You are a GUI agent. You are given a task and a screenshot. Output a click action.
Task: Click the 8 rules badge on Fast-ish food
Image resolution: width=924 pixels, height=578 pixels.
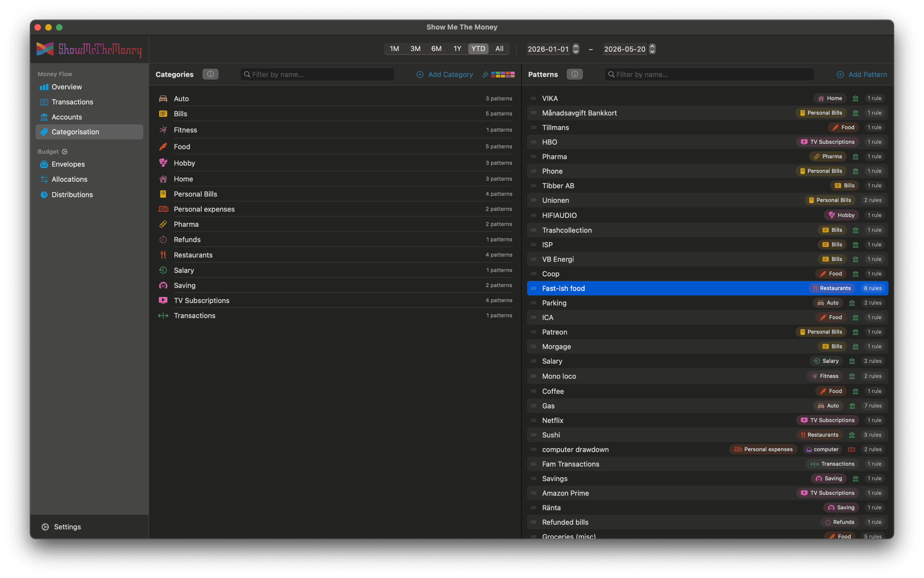872,288
